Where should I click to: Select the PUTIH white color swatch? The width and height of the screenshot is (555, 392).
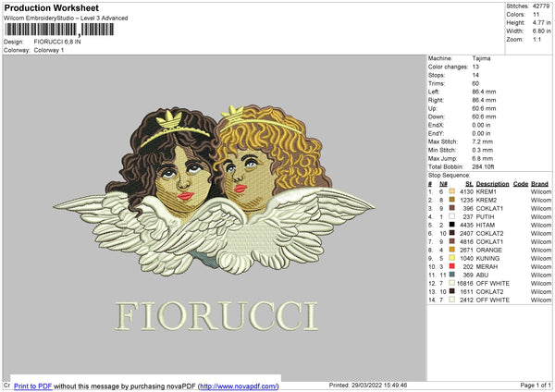coord(451,216)
